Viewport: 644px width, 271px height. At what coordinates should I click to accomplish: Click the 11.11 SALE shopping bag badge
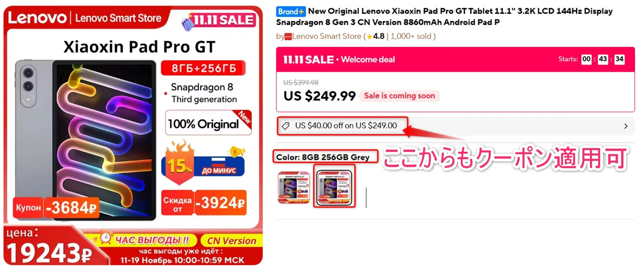click(x=219, y=20)
